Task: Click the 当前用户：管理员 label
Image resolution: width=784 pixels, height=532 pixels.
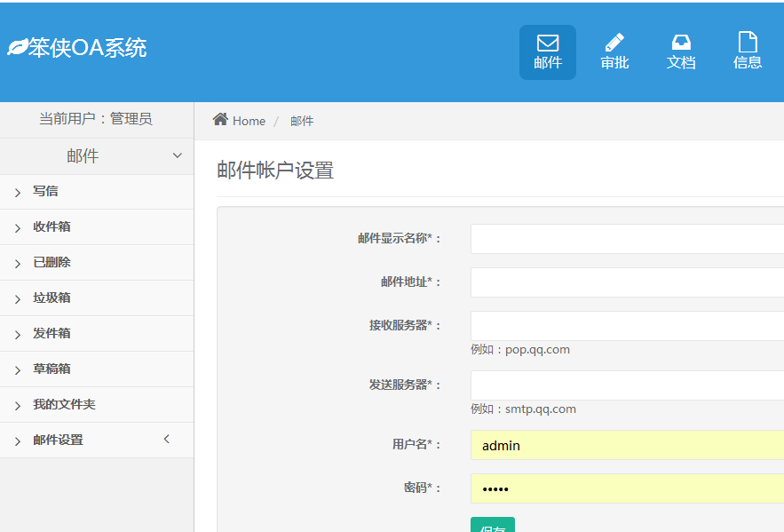Action: tap(96, 118)
